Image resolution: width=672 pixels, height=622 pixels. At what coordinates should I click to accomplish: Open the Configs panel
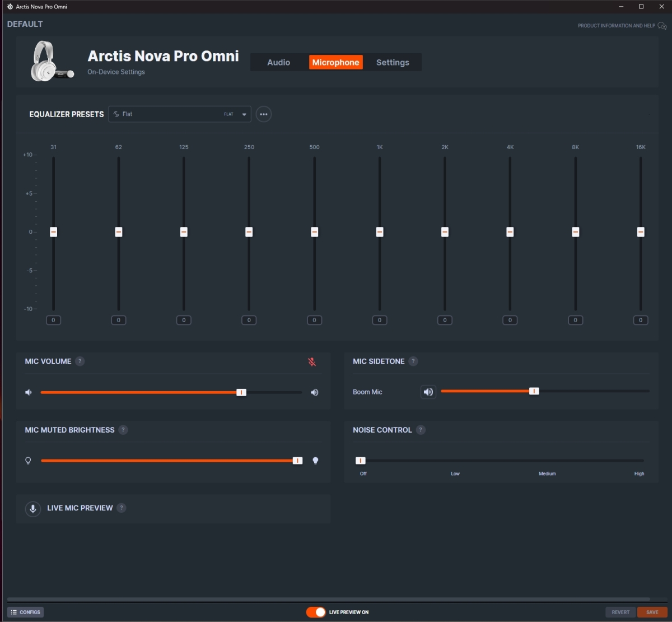point(26,612)
